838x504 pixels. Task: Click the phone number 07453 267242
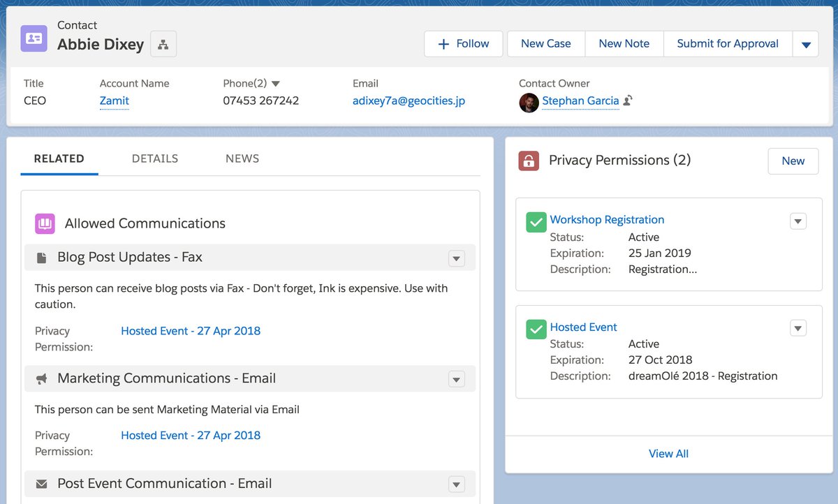click(261, 101)
